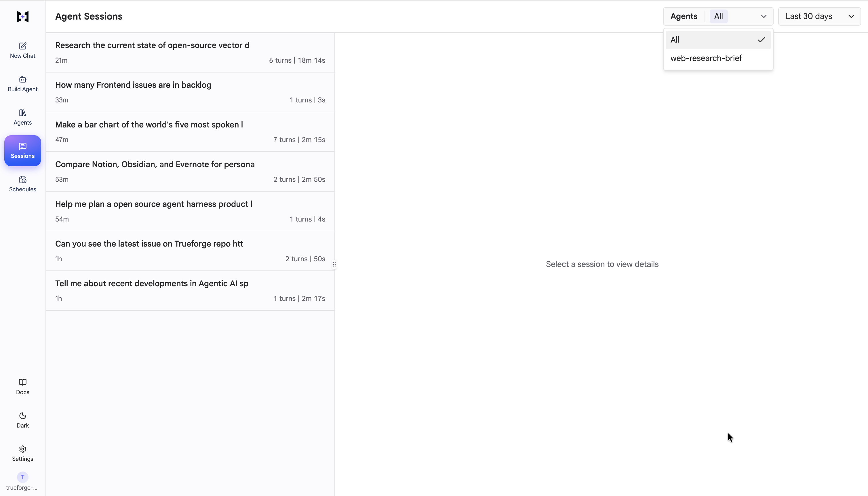Choose web-research-brief from the agents menu

coord(718,58)
